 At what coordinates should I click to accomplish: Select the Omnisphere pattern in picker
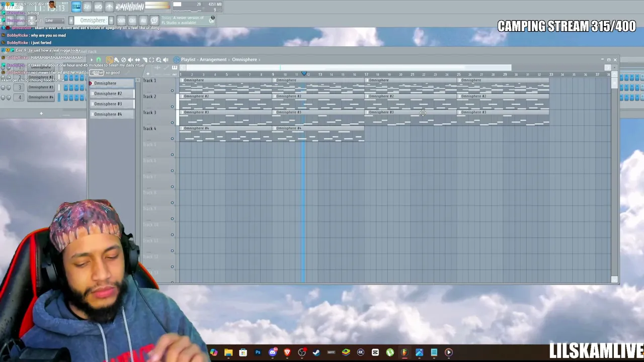112,83
